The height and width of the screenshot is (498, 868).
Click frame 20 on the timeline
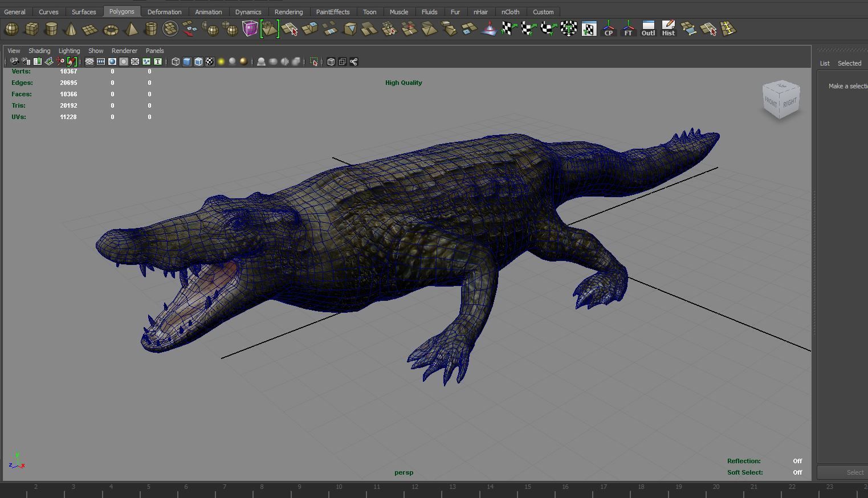click(x=716, y=487)
